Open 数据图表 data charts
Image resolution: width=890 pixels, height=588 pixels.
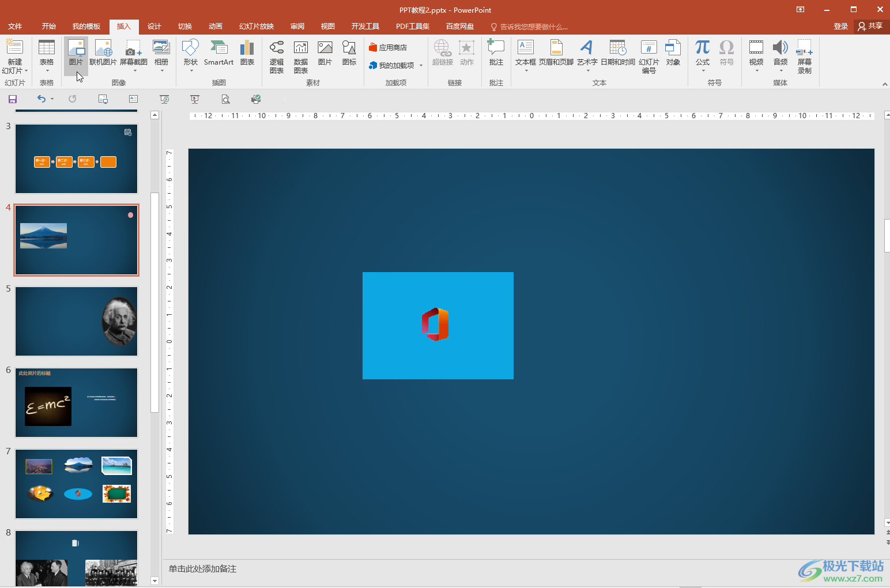[301, 56]
